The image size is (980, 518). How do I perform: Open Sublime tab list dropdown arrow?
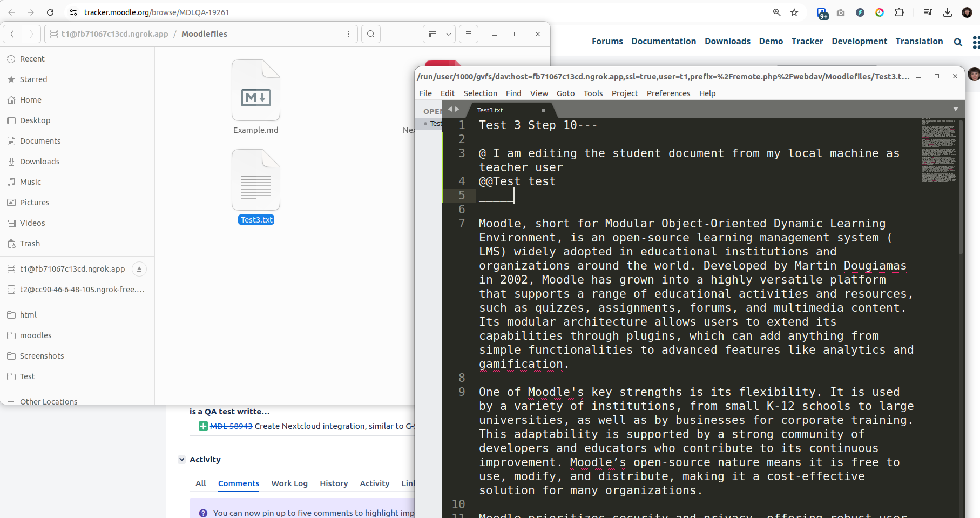click(956, 109)
